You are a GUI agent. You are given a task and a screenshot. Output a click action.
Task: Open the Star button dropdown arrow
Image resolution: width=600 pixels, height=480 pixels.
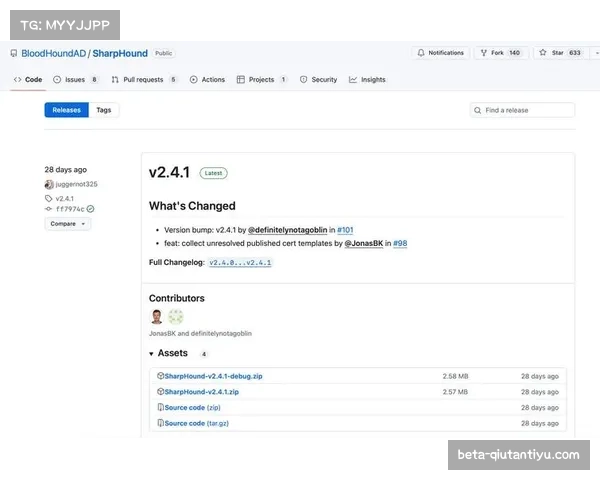tap(596, 53)
